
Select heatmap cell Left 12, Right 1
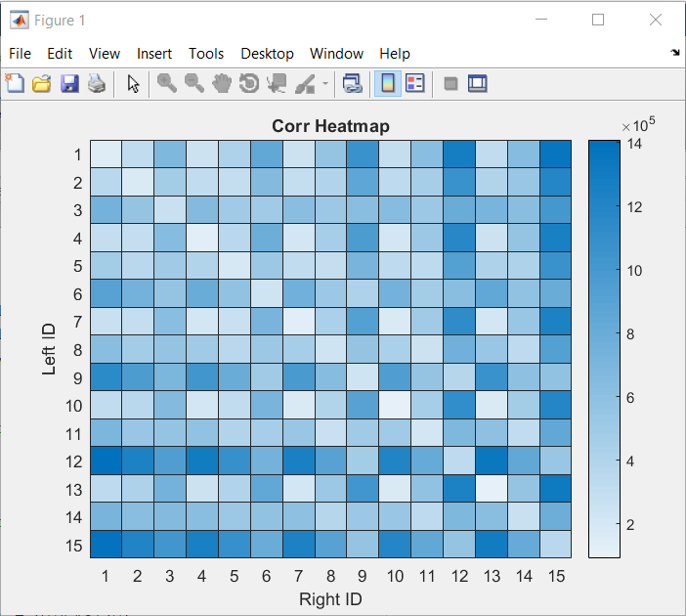point(106,461)
